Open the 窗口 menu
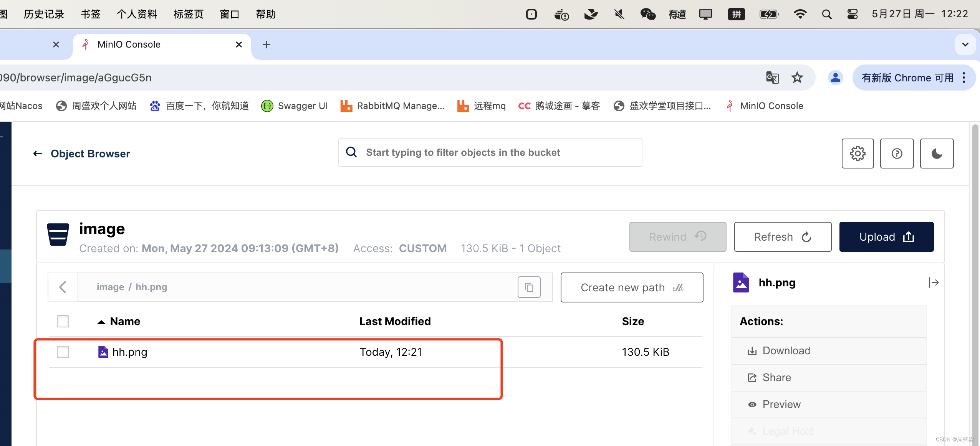This screenshot has width=980, height=446. pyautogui.click(x=230, y=14)
